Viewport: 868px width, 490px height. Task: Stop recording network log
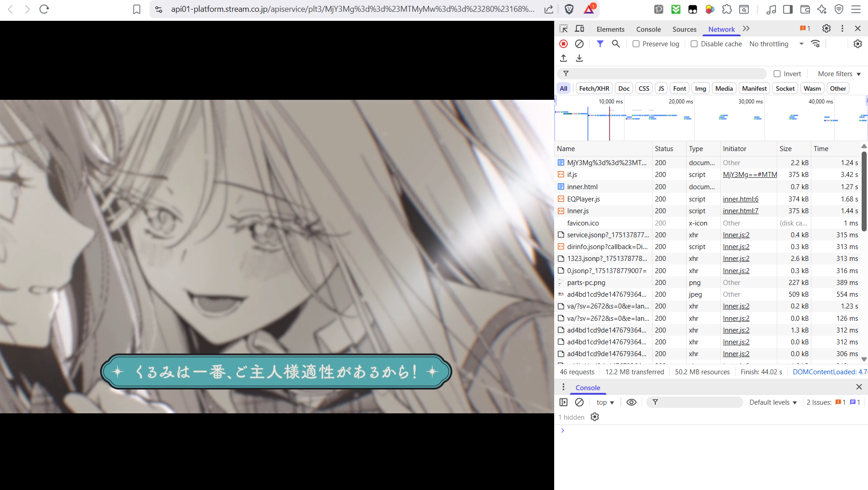563,44
